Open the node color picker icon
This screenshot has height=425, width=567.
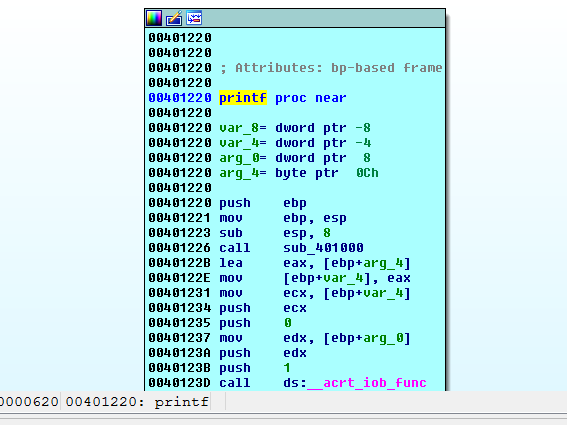tap(154, 18)
